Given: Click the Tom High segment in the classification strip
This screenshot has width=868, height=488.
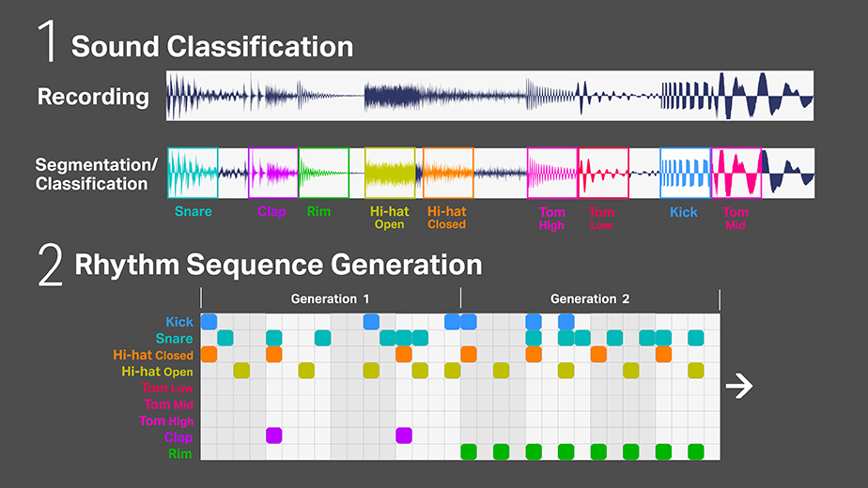Looking at the screenshot, I should click(551, 173).
